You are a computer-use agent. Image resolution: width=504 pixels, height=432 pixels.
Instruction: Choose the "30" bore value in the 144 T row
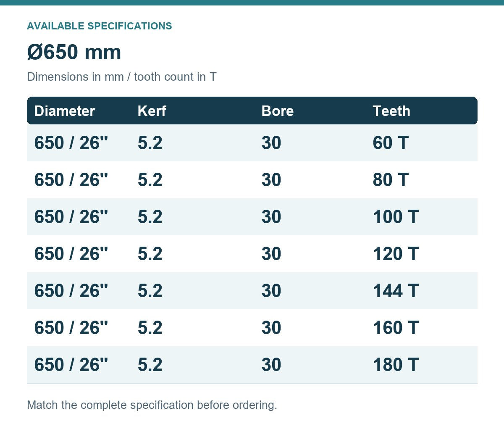click(271, 291)
